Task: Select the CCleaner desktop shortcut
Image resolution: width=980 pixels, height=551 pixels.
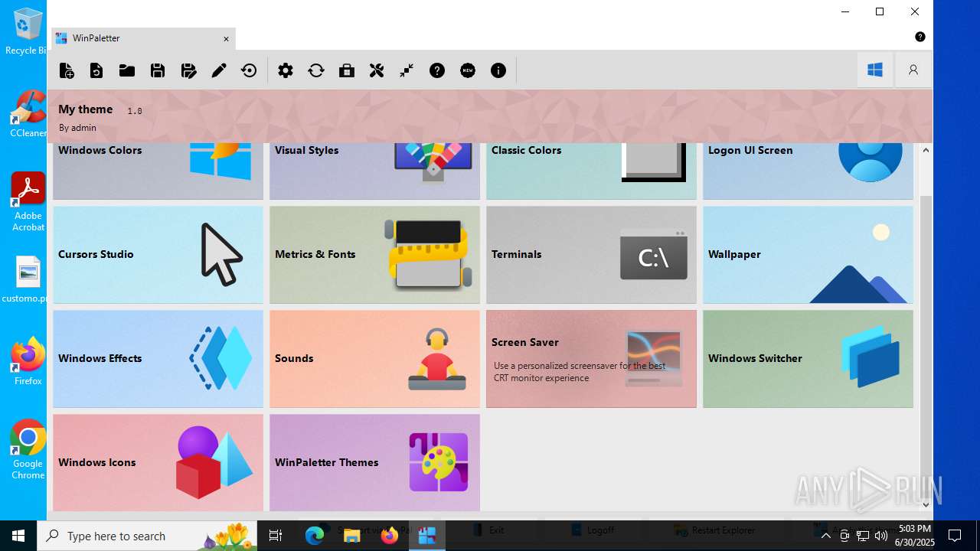Action: point(28,113)
